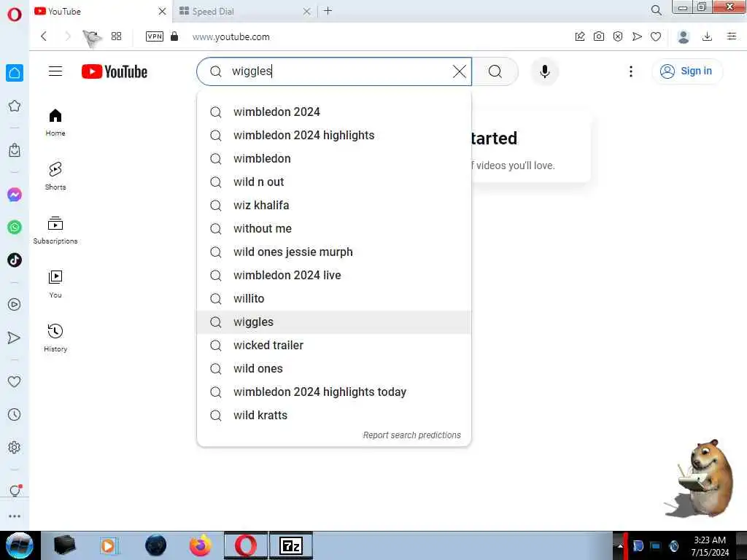This screenshot has height=560, width=747.
Task: Open sidebar three-dots more options
Action: [x=15, y=516]
